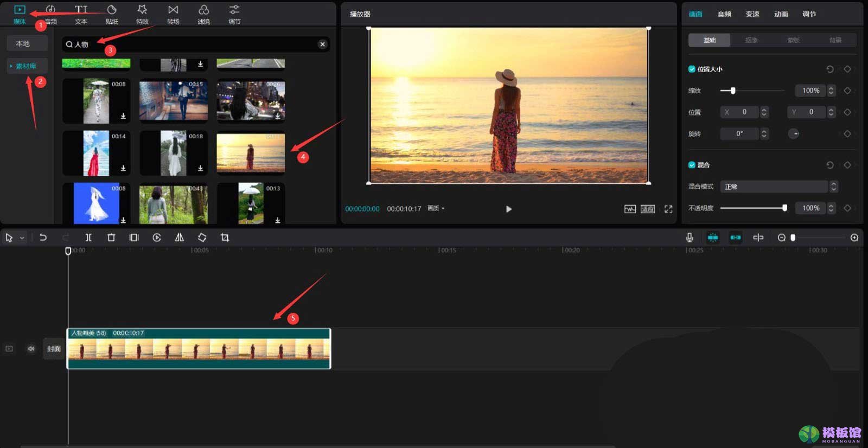Toggle the 混合 checkbox
868x448 pixels.
click(692, 165)
